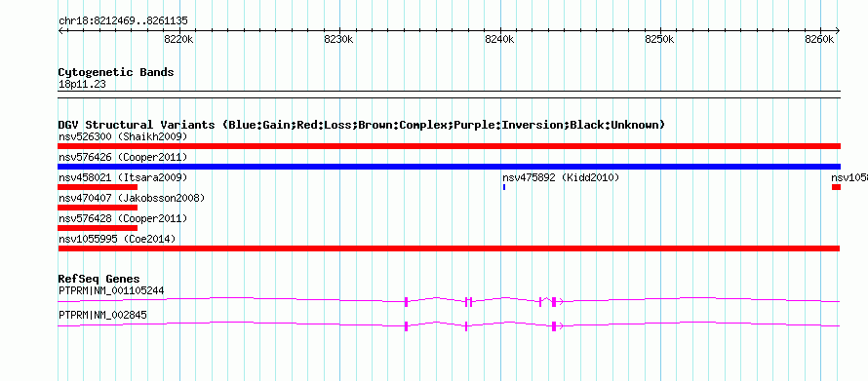Open variant nsv526300 (Shaikh2009) label
The width and height of the screenshot is (868, 381).
coord(123,136)
